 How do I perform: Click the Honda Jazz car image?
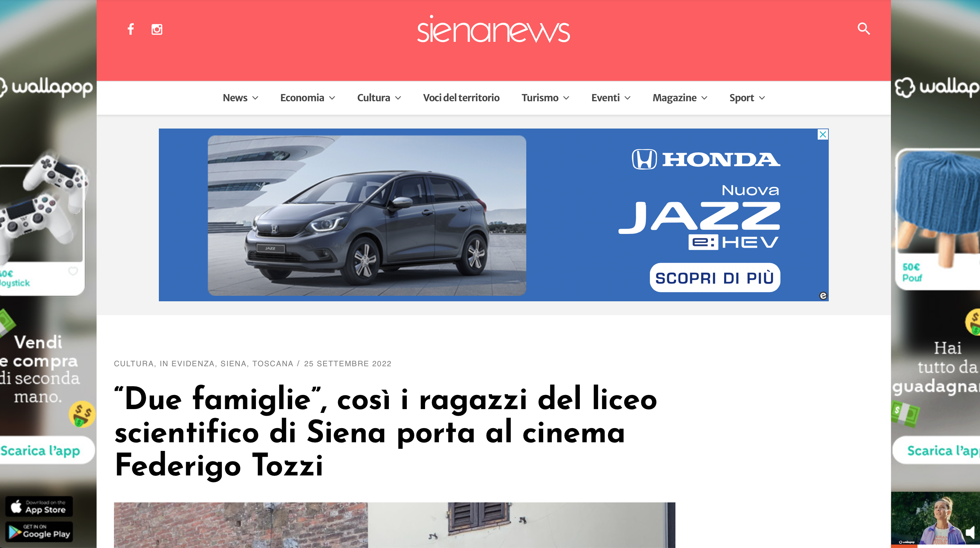(367, 215)
